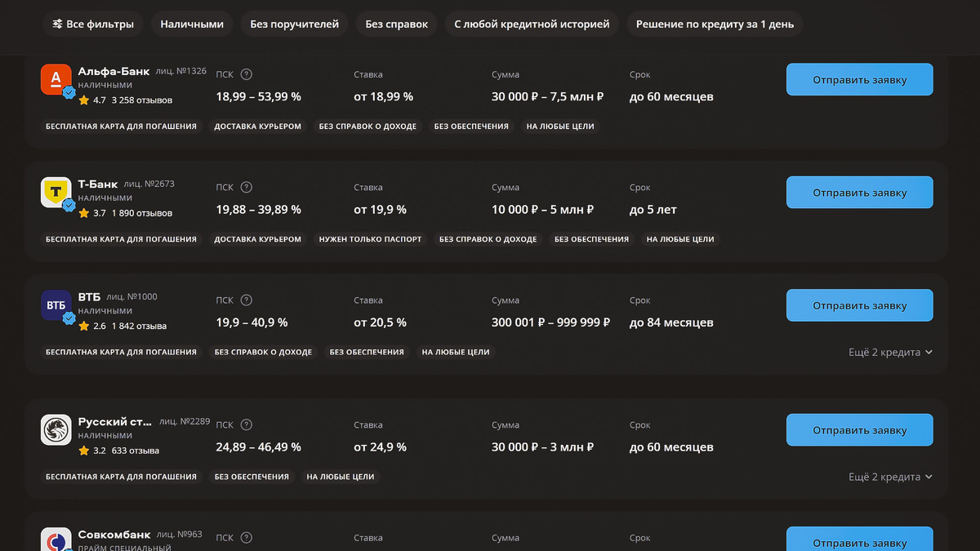The image size is (980, 551).
Task: Open ПСК help icon in Совкомбанк row
Action: 247,538
